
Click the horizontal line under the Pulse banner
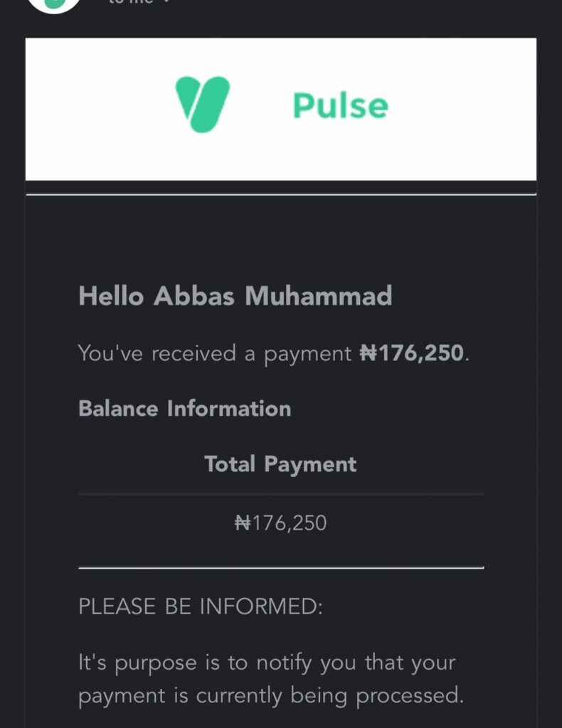coord(281,194)
